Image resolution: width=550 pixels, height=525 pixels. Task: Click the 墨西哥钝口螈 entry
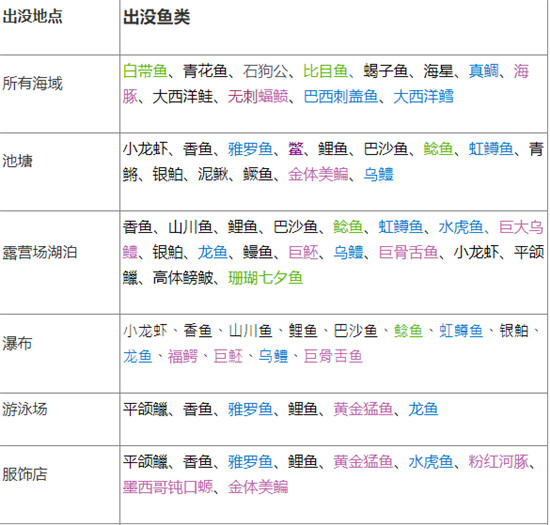168,487
